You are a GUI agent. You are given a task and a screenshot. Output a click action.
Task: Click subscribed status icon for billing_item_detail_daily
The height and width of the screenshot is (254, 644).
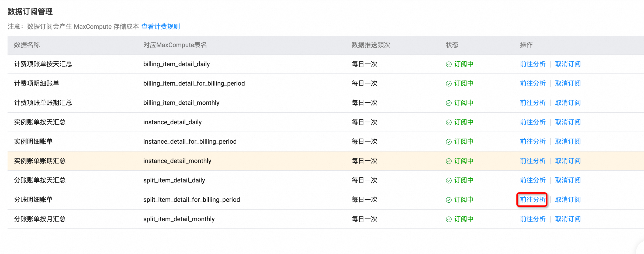pos(449,64)
